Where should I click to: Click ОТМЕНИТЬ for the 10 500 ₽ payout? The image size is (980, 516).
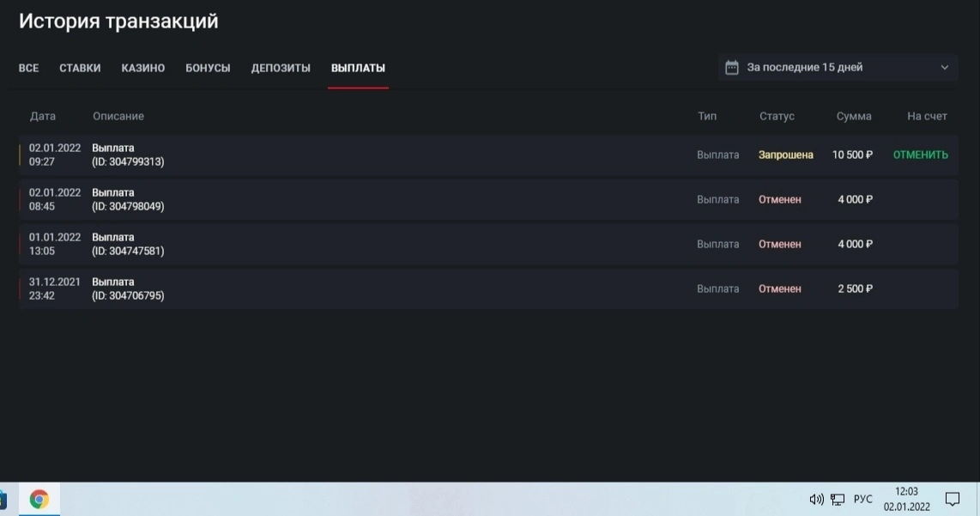point(921,155)
